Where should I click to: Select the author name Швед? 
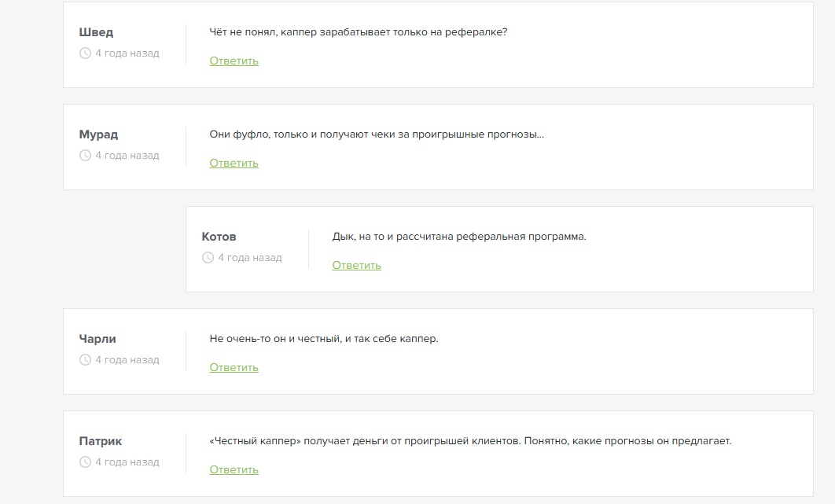96,32
